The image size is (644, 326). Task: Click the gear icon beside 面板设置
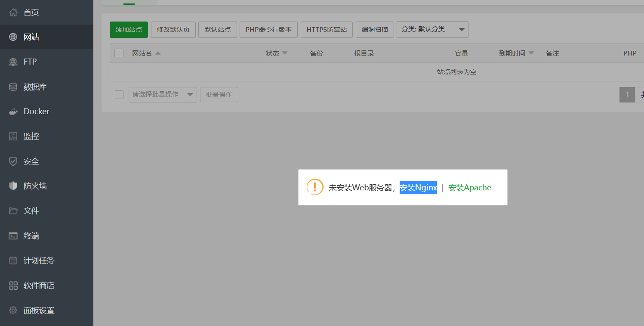13,310
